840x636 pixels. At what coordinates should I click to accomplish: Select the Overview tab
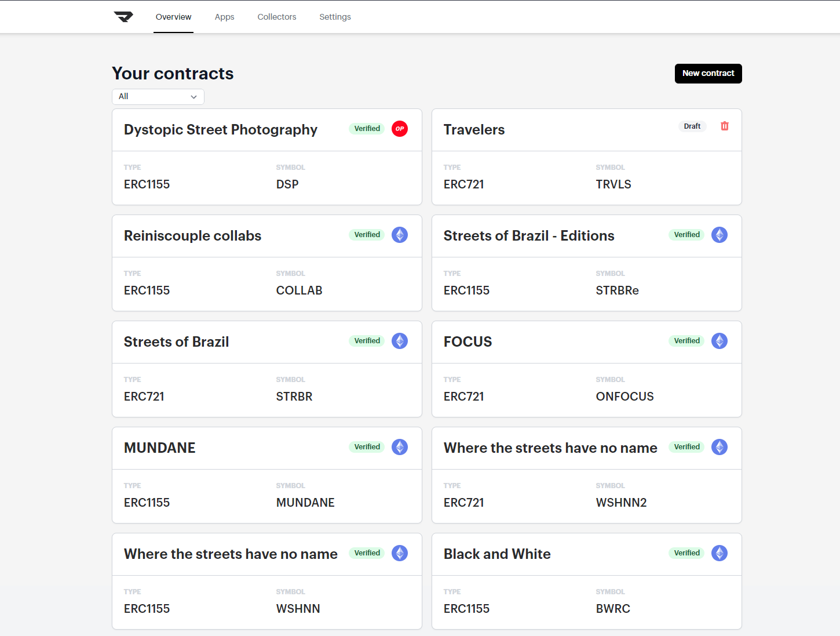[173, 17]
